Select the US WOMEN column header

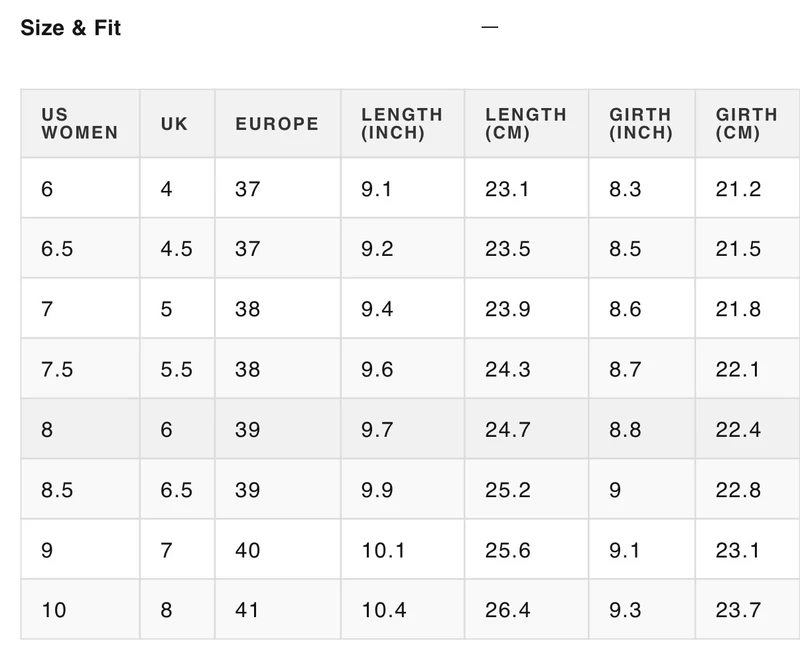[x=80, y=123]
